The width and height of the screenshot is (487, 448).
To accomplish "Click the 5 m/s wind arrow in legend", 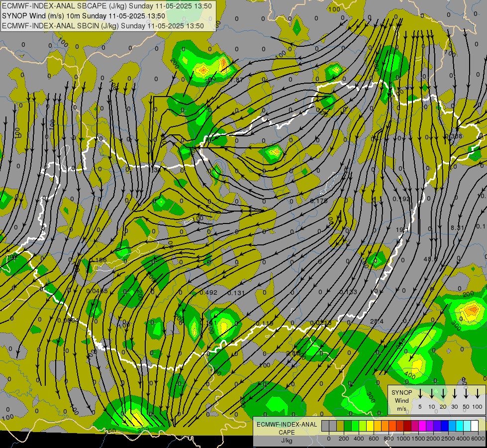I will (420, 394).
